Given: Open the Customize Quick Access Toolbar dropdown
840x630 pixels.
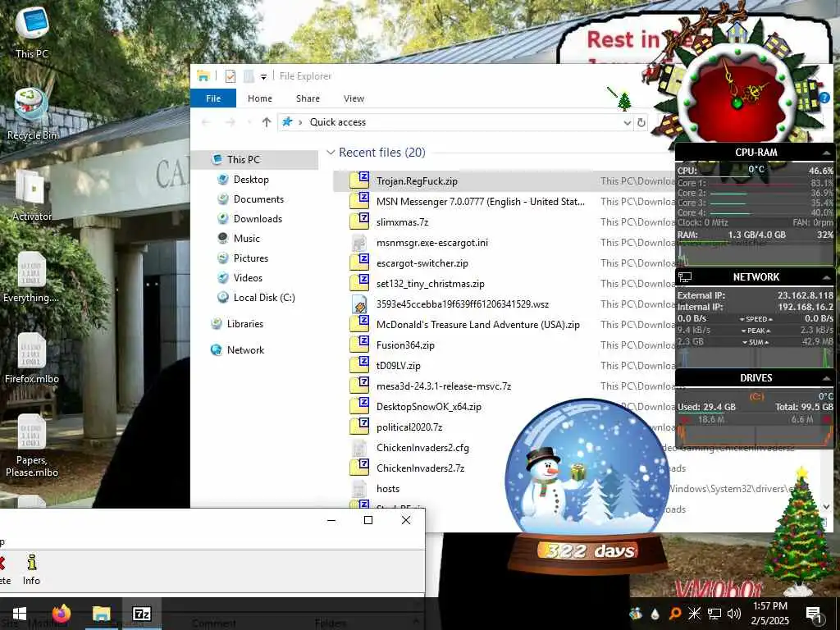Looking at the screenshot, I should [x=263, y=76].
